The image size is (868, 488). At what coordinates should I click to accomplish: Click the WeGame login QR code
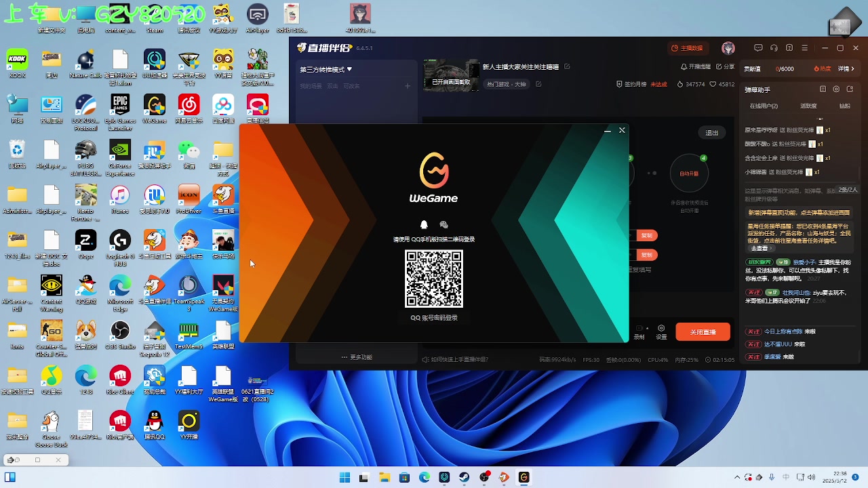[x=434, y=279]
